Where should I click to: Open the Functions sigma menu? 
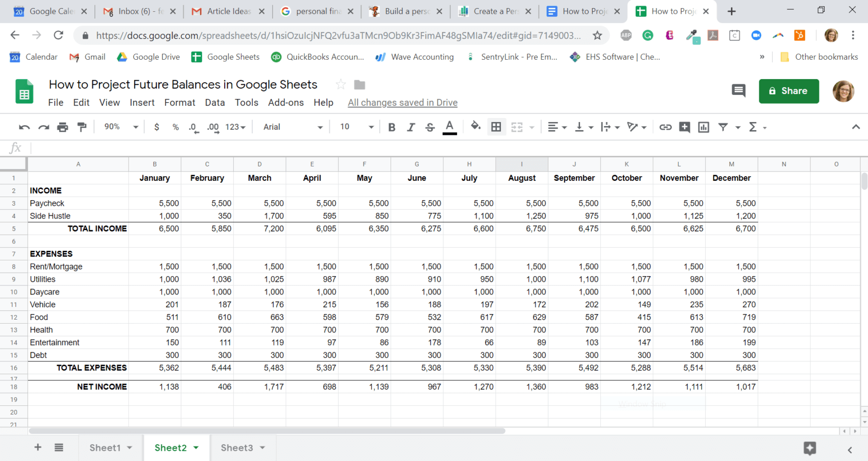[757, 127]
